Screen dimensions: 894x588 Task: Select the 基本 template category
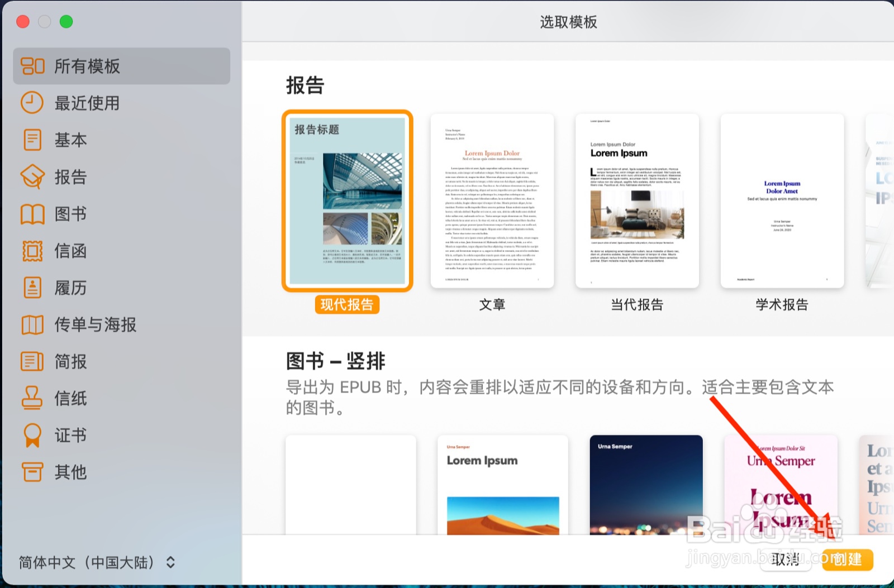pos(32,140)
